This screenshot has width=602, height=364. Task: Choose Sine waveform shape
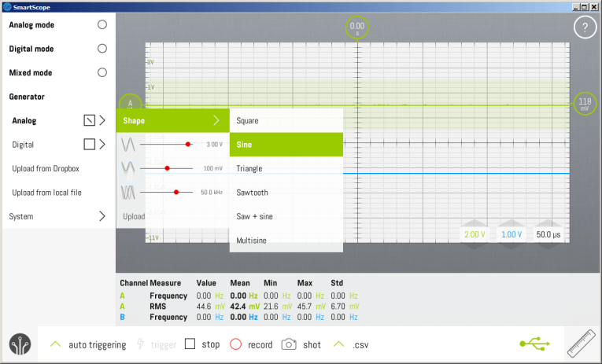pyautogui.click(x=286, y=145)
